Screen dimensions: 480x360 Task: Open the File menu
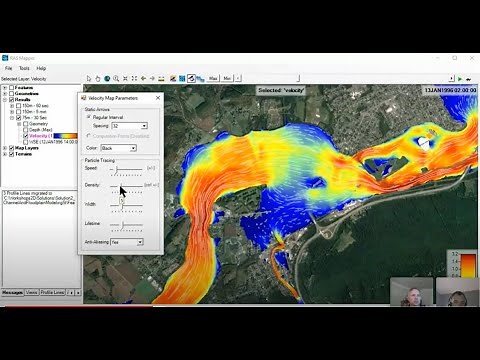click(9, 68)
